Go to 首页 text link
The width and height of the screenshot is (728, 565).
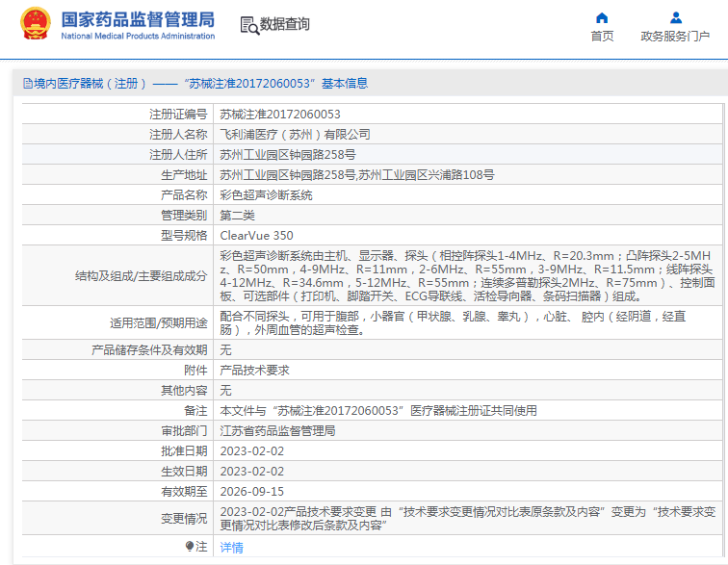click(602, 37)
